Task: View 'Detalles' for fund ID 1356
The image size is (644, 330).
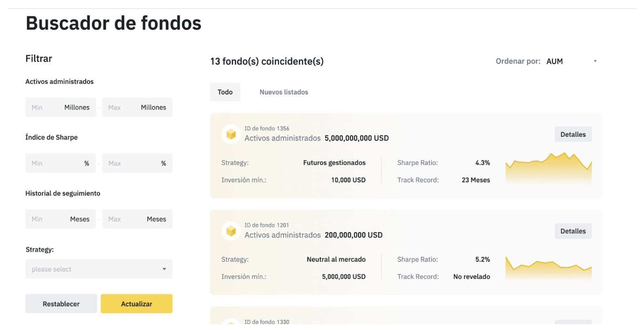Action: click(x=573, y=135)
